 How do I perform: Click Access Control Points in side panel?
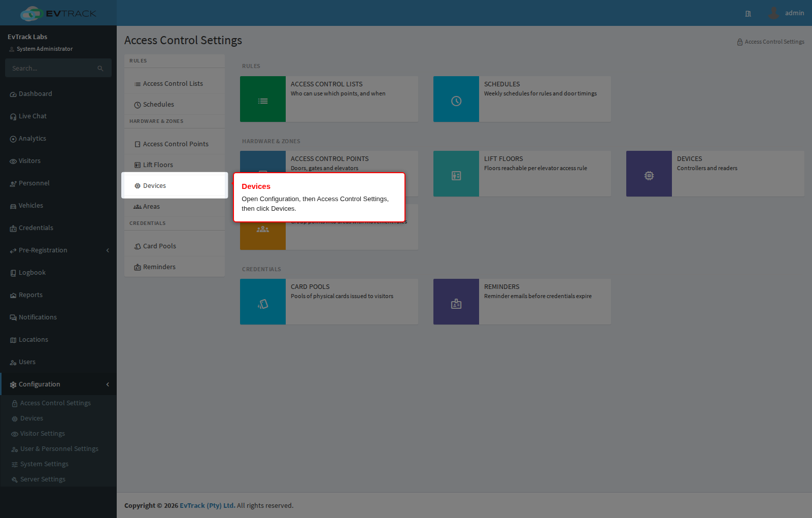175,144
